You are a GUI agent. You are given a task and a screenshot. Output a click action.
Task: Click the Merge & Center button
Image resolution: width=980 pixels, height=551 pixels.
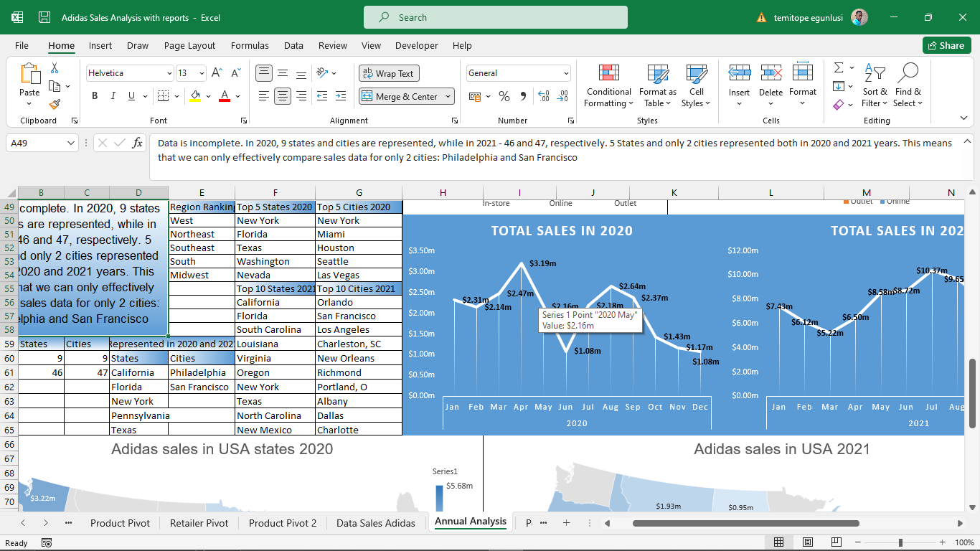pyautogui.click(x=400, y=96)
